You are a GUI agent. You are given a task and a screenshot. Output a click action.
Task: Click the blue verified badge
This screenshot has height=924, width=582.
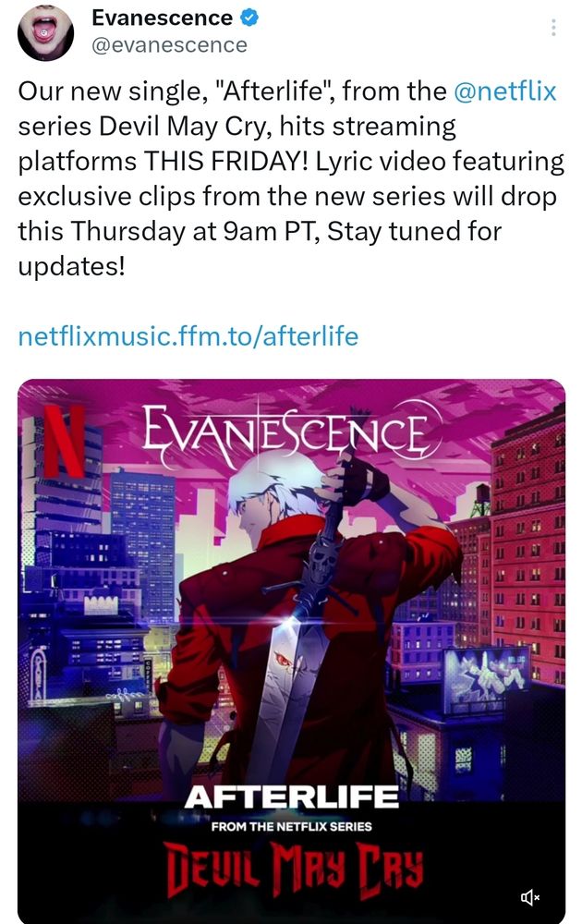[x=249, y=18]
